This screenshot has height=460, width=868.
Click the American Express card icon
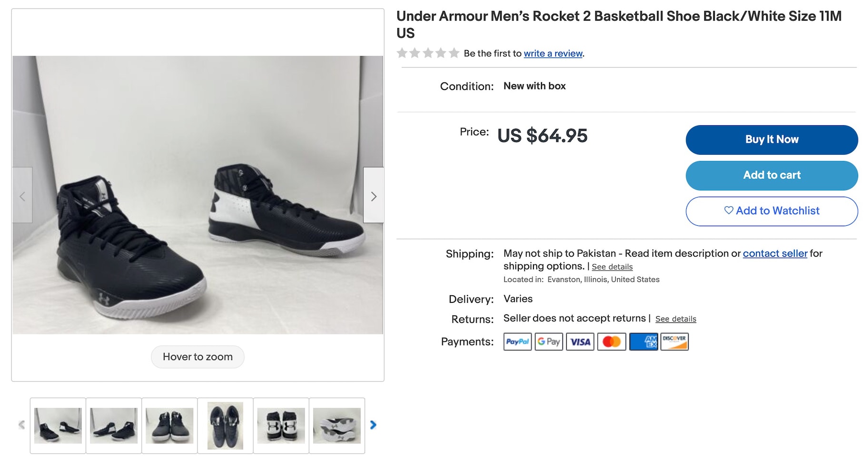(x=643, y=342)
